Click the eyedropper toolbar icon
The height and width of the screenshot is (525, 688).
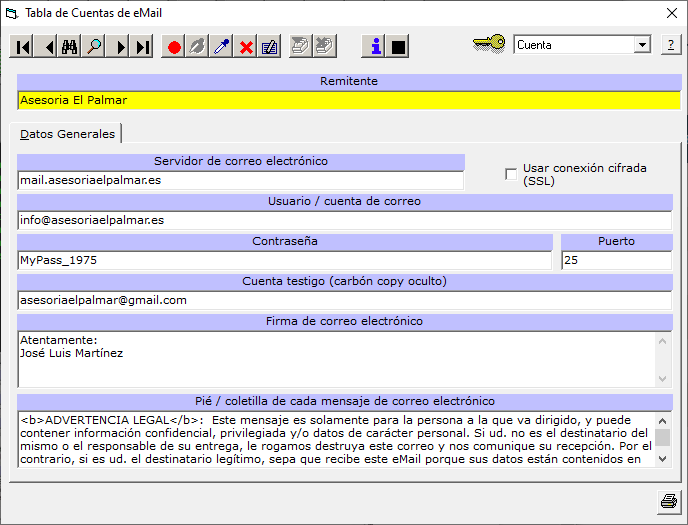pyautogui.click(x=222, y=47)
